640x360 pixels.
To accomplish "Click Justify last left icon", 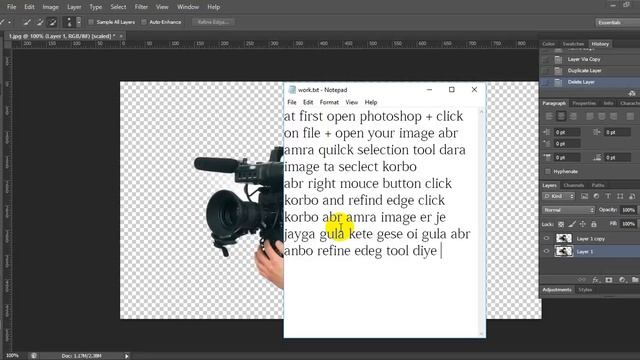I will pos(589,116).
